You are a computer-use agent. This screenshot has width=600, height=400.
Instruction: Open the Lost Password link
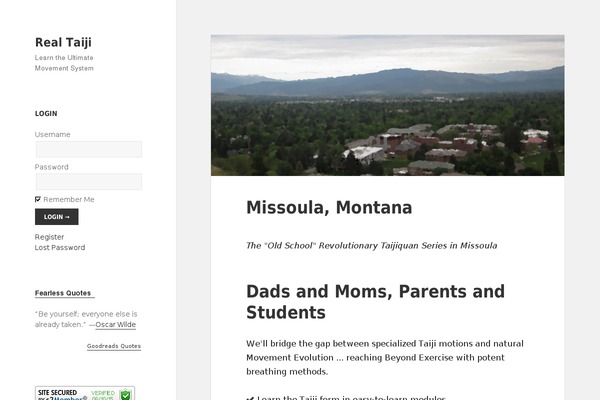[60, 247]
